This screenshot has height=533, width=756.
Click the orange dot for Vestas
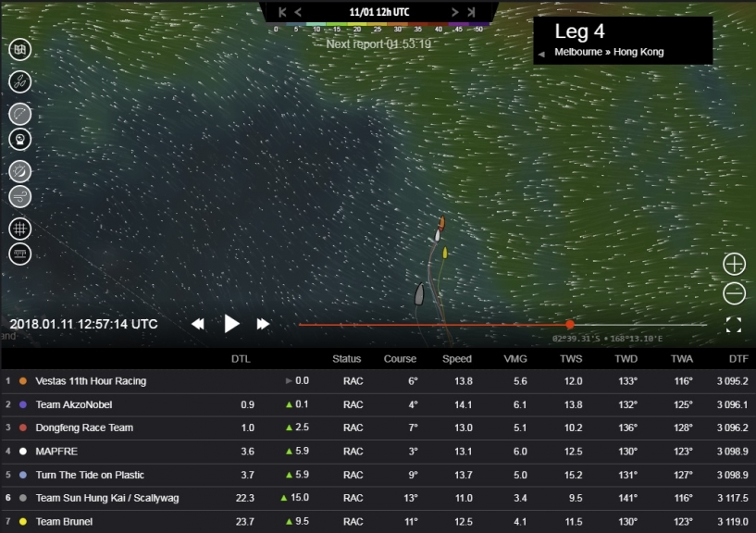[x=22, y=381]
